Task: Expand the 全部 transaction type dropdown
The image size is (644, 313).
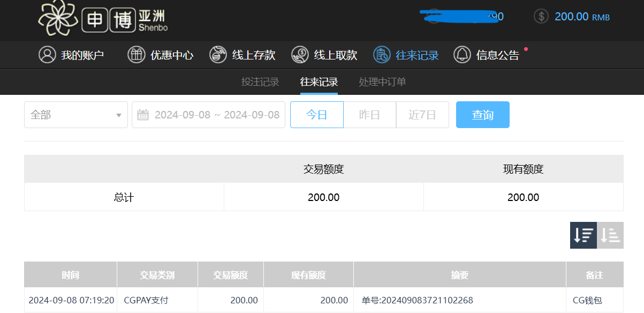Action: [x=76, y=115]
